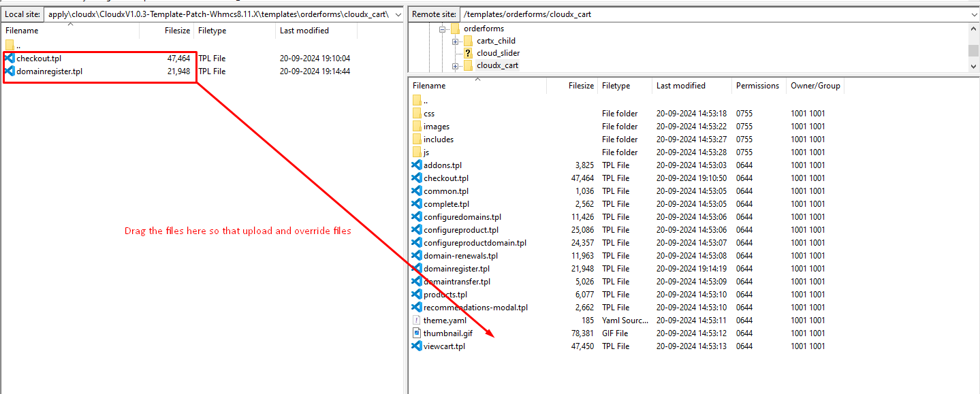Open the Remote site path dropdown
This screenshot has width=980, height=394.
pos(973,14)
